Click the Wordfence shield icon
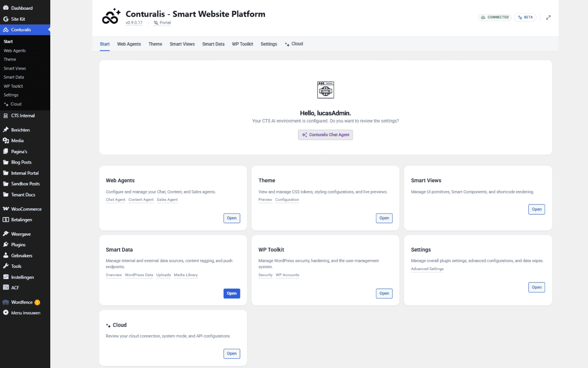Viewport: 588px width, 368px height. [x=6, y=302]
